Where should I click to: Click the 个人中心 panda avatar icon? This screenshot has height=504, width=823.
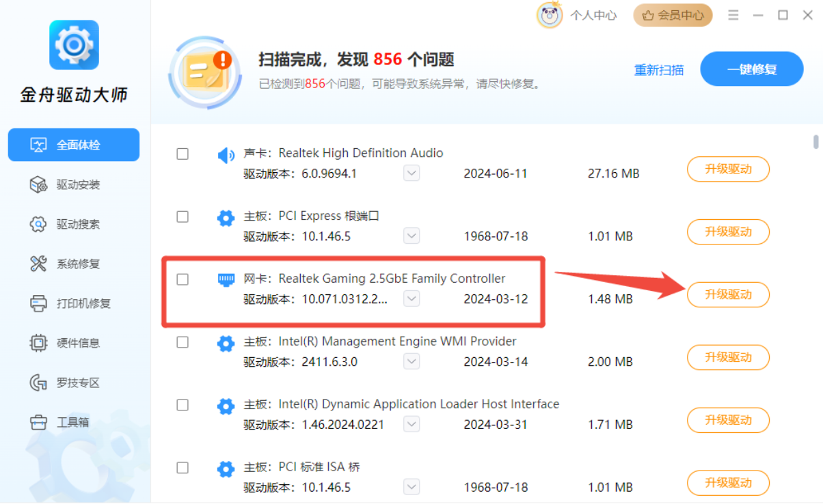[x=550, y=15]
